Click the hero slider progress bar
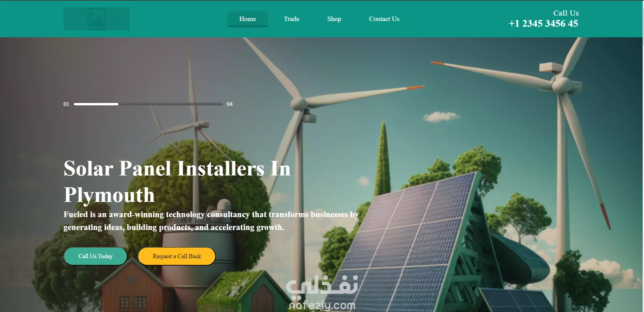 pyautogui.click(x=148, y=104)
